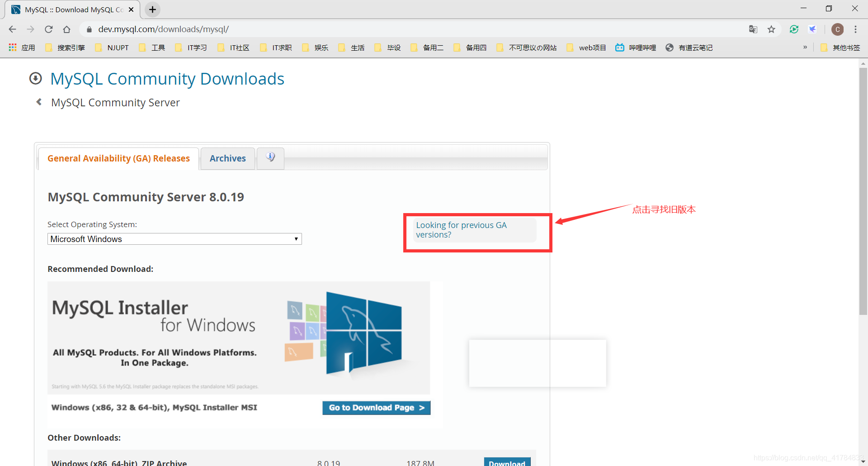View site security lock info
The height and width of the screenshot is (466, 868).
click(89, 29)
